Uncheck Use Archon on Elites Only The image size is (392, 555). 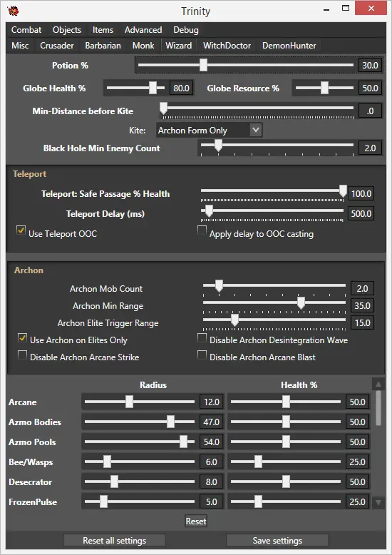point(22,337)
